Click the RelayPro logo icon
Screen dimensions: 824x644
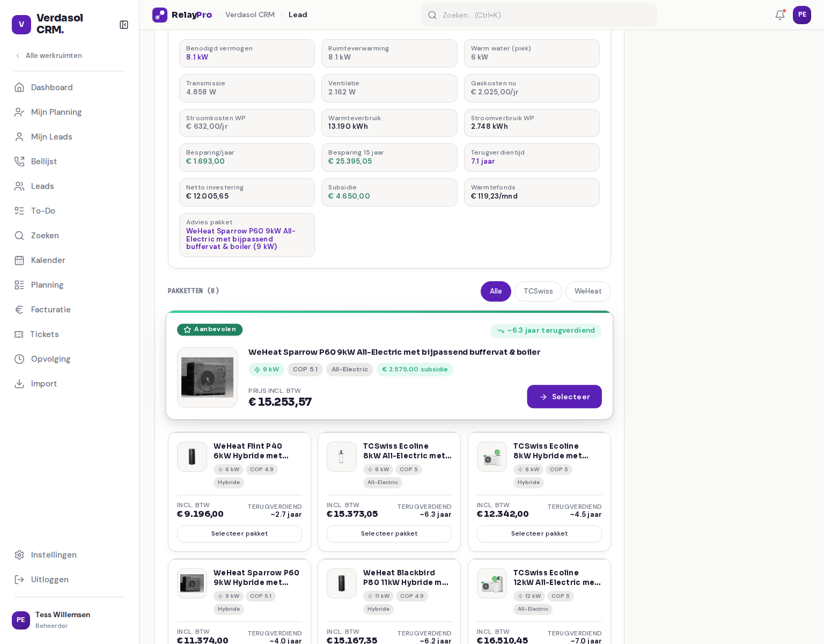160,15
